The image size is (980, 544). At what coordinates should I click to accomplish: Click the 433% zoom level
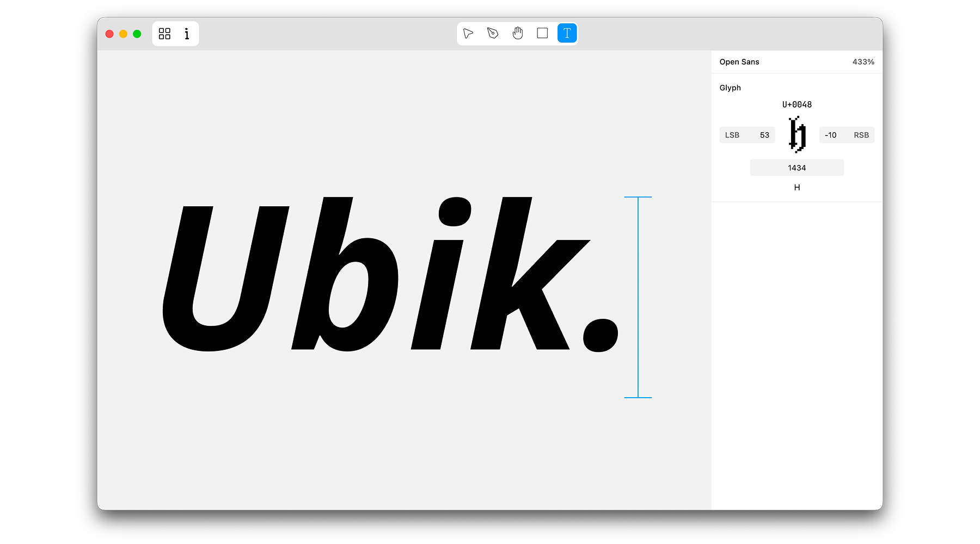tap(863, 62)
